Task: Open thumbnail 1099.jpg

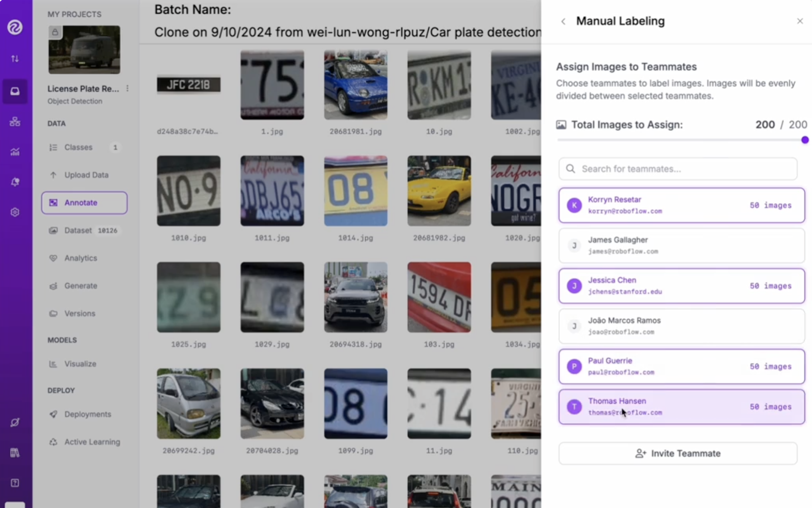Action: pyautogui.click(x=356, y=403)
